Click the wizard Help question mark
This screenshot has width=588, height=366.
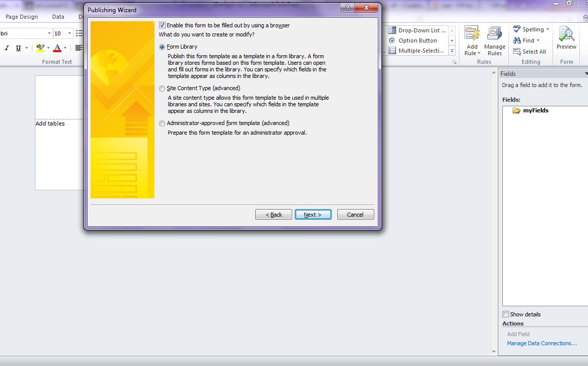347,8
